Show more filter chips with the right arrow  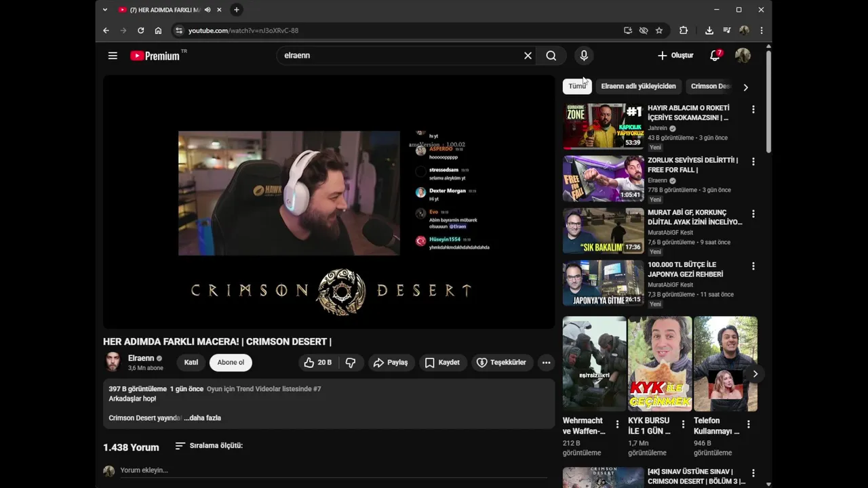[745, 87]
